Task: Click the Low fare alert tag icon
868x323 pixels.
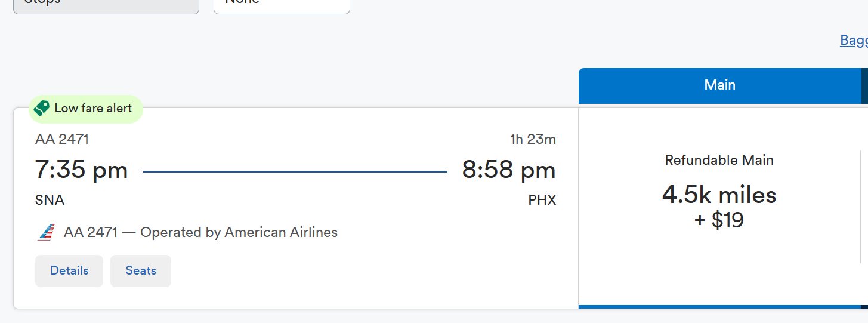Action: pos(42,109)
